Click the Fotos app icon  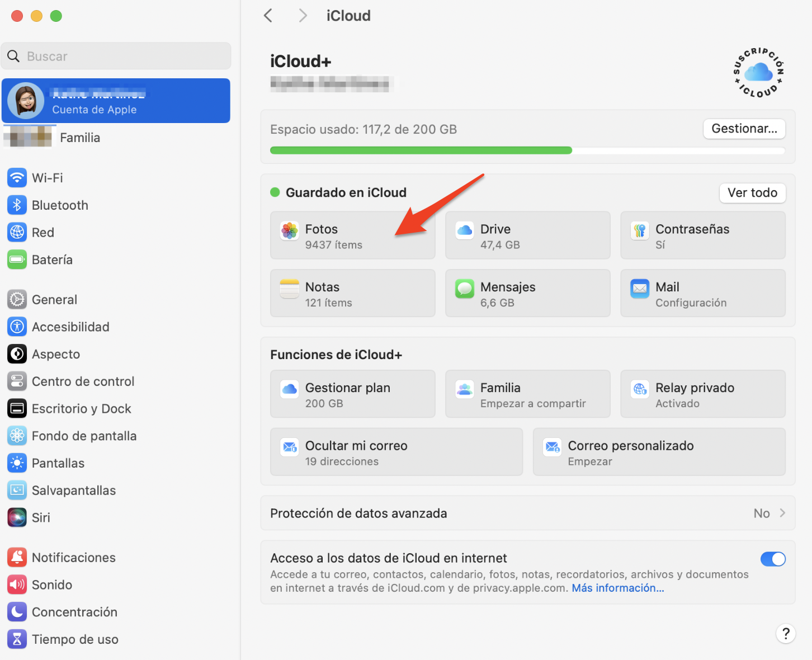pyautogui.click(x=289, y=230)
